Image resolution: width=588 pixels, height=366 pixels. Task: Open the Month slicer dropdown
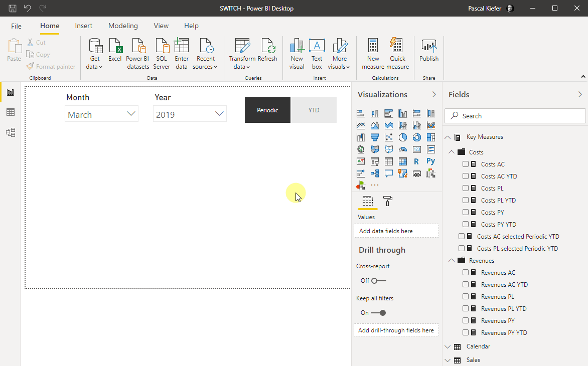[x=131, y=114]
